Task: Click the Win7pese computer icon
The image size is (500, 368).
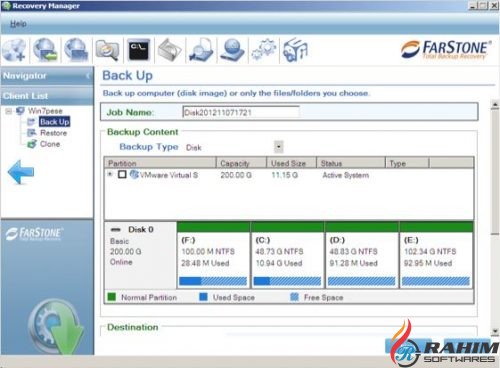Action: [21, 111]
